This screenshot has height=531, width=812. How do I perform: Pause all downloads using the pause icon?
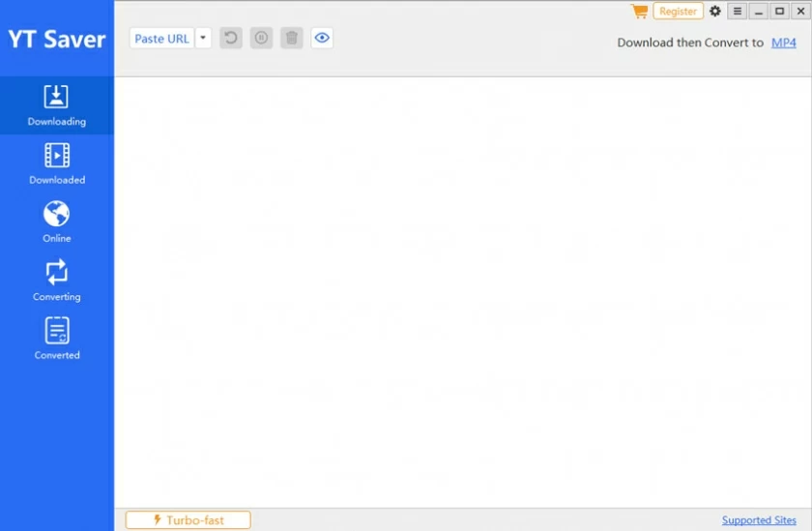pos(261,39)
